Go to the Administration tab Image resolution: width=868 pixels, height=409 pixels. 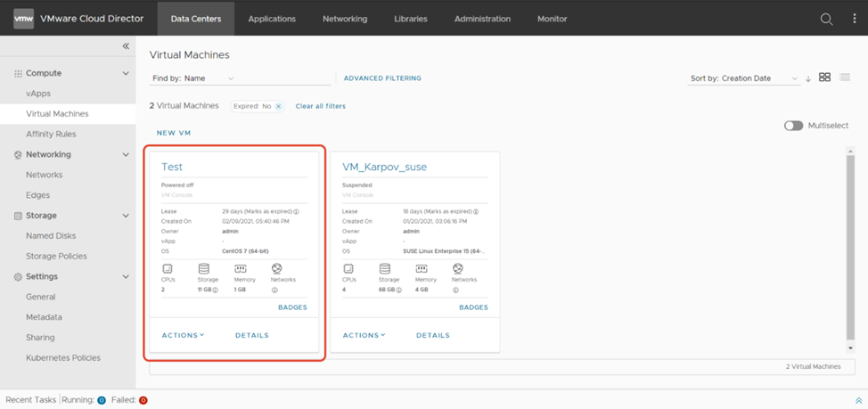pyautogui.click(x=482, y=19)
